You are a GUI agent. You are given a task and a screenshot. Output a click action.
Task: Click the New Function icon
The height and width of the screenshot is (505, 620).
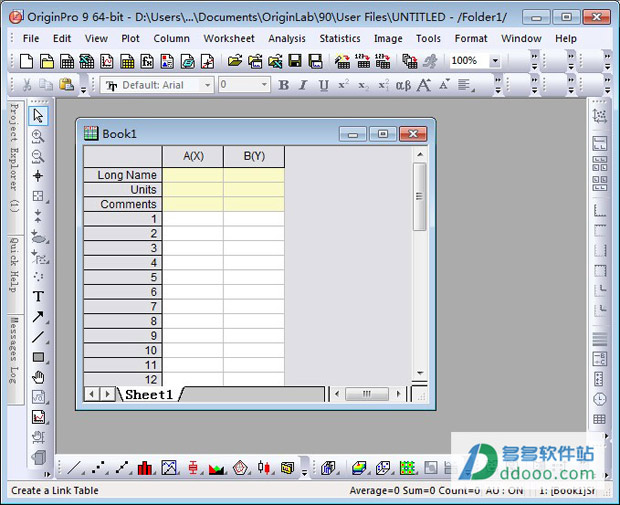point(147,61)
